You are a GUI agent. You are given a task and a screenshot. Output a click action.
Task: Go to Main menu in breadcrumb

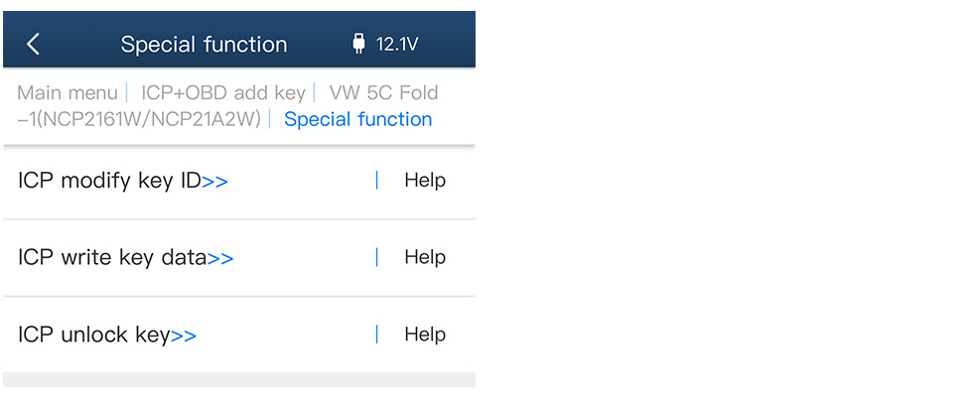tap(67, 93)
